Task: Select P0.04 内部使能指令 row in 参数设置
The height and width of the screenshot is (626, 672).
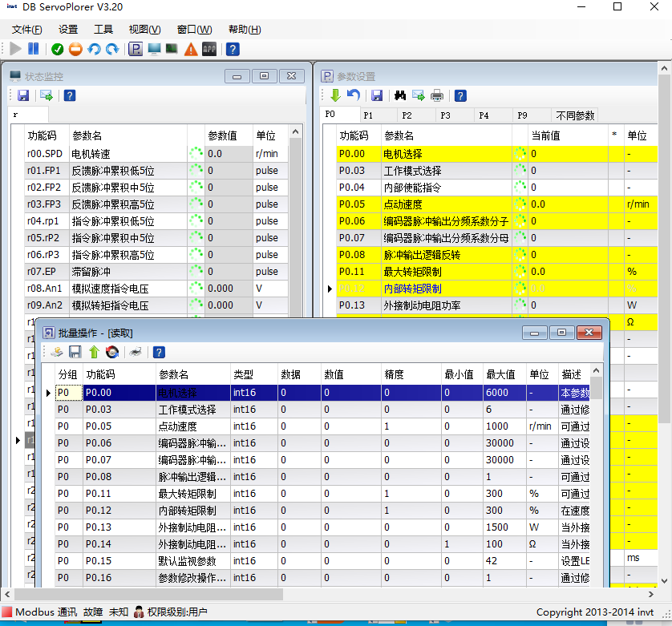Action: coord(496,188)
